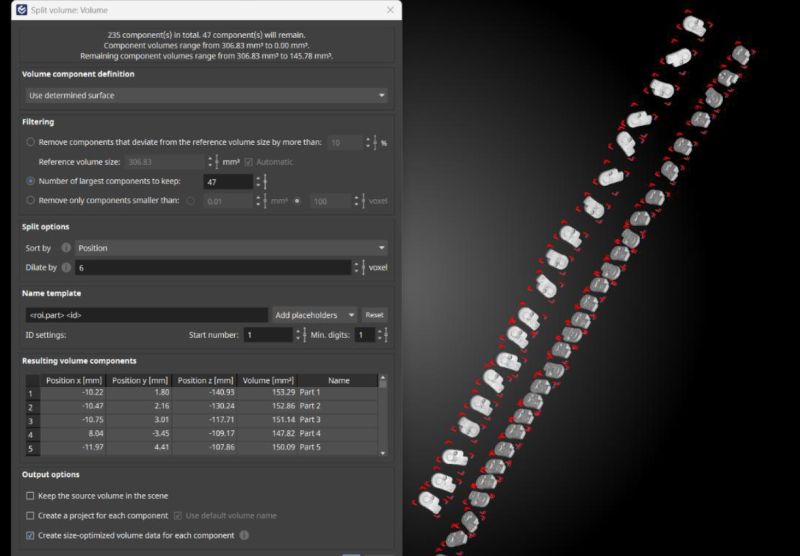Viewport: 800px width, 556px height.
Task: Enable 'Keep the source volume in the scene'
Action: (30, 496)
